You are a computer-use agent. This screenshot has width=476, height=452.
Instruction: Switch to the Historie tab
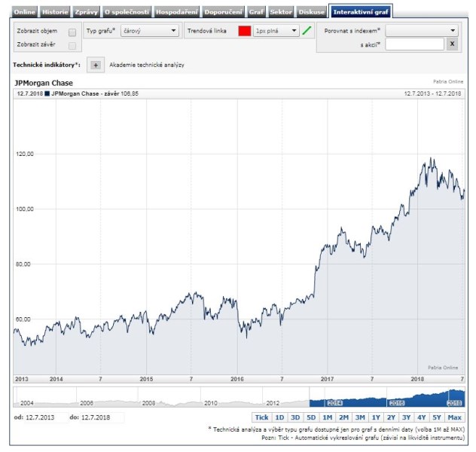[55, 12]
